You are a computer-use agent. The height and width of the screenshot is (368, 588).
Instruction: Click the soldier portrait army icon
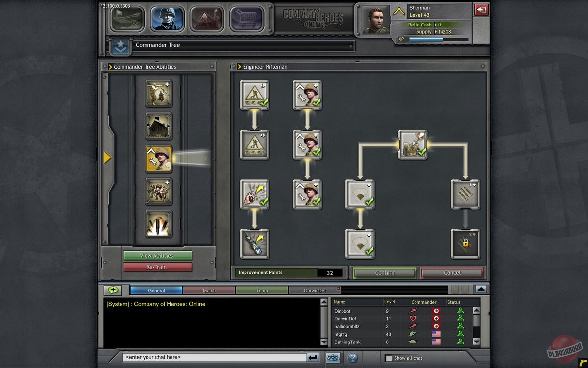(x=167, y=19)
